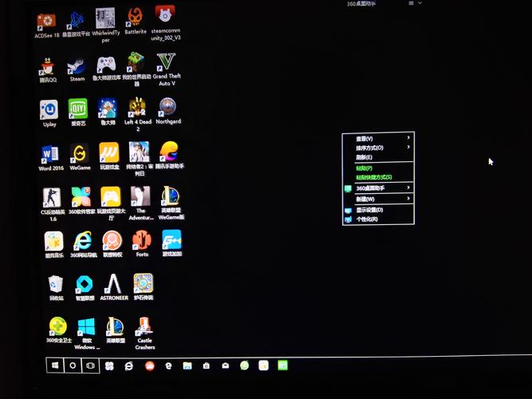The image size is (532, 399).
Task: Launch the 暴雪游戏平台 Blizzard shortcut
Action: (x=76, y=24)
